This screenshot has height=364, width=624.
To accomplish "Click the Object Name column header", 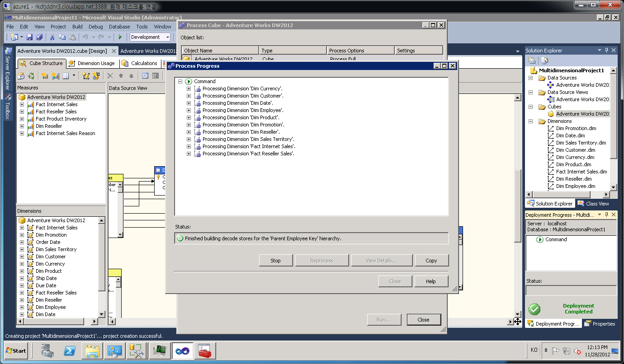I will 220,51.
